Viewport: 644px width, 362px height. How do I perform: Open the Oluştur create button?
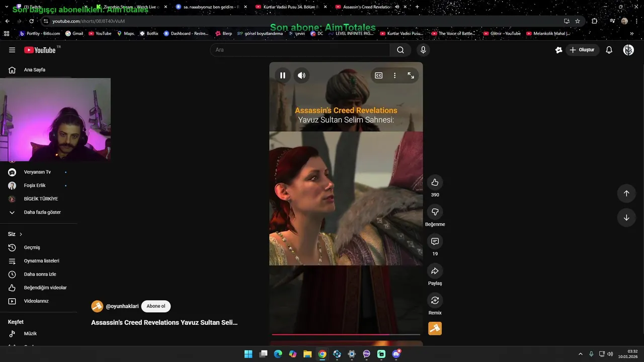coord(582,50)
